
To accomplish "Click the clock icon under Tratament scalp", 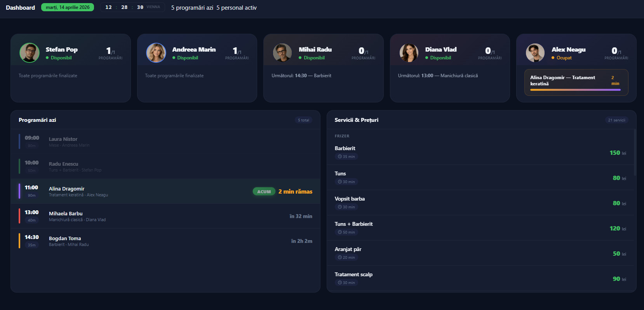I will pyautogui.click(x=340, y=283).
